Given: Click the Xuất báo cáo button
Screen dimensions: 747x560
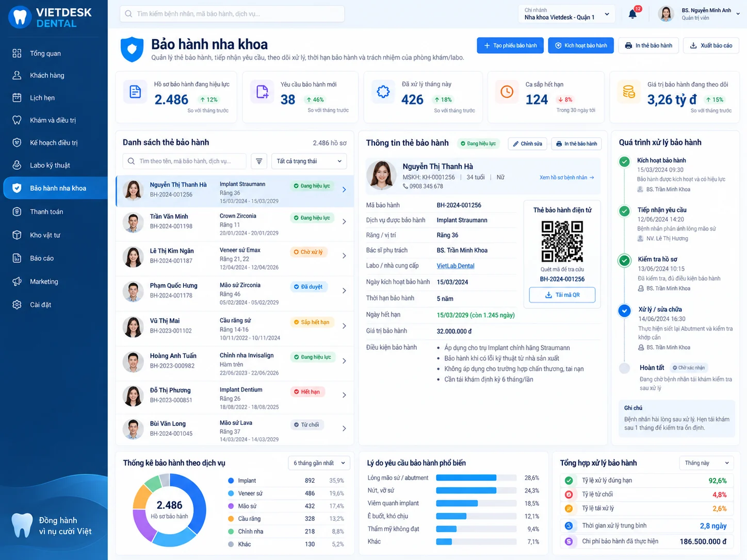Looking at the screenshot, I should pos(711,45).
